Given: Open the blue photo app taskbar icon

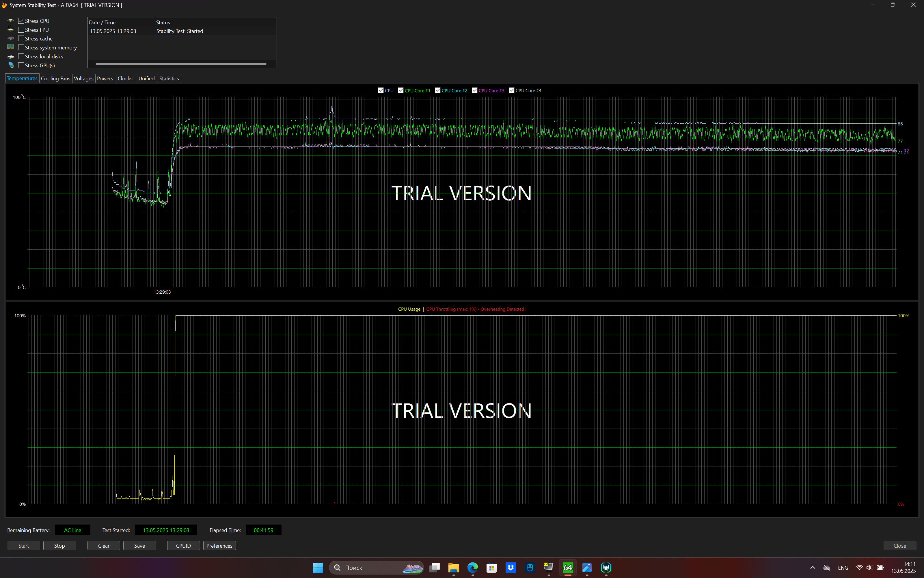Looking at the screenshot, I should pyautogui.click(x=587, y=567).
